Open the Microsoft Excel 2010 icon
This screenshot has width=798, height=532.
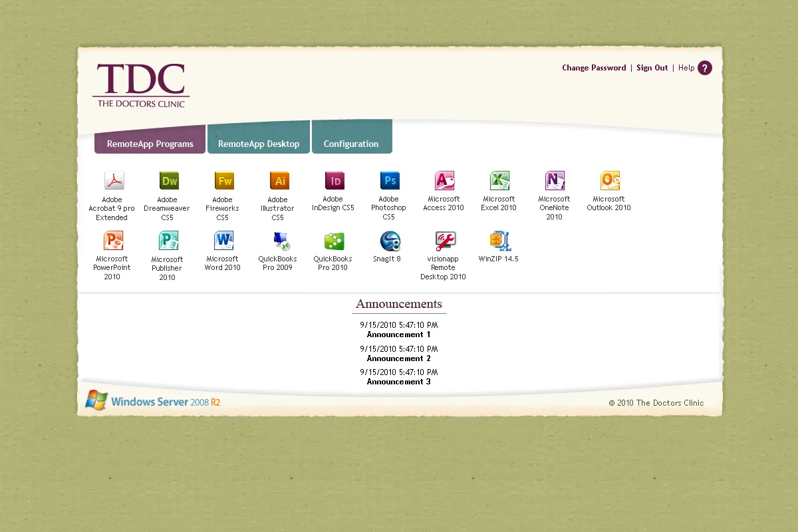click(499, 181)
